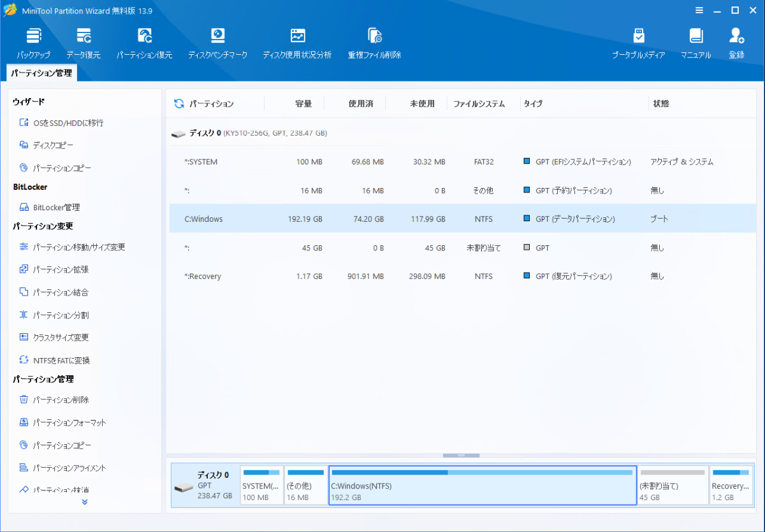This screenshot has height=532, width=765.
Task: Switch to パーティション管理 tab
Action: click(41, 73)
